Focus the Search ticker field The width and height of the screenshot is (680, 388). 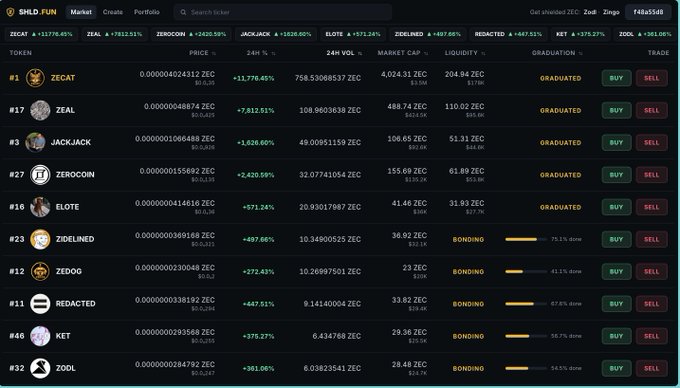[x=283, y=13]
